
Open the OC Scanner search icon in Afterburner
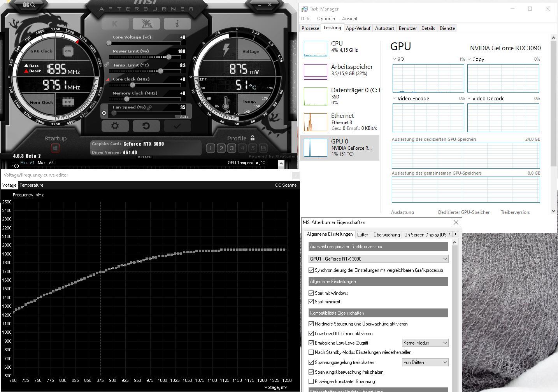tap(29, 5)
